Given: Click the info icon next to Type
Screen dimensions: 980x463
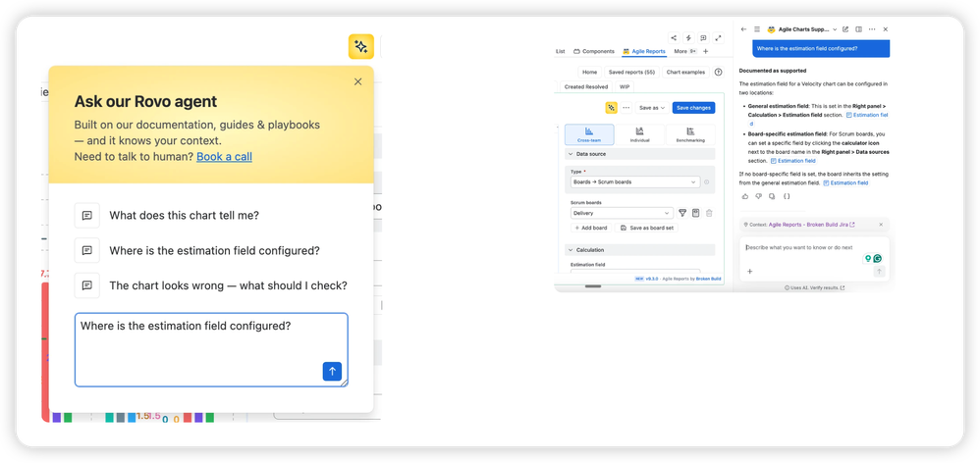Looking at the screenshot, I should pos(706,182).
